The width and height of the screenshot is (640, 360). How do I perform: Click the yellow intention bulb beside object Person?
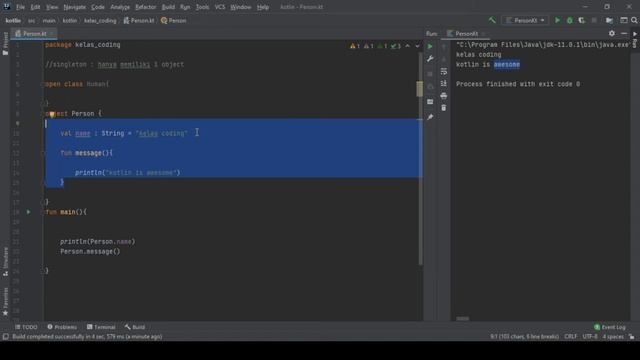pyautogui.click(x=52, y=115)
